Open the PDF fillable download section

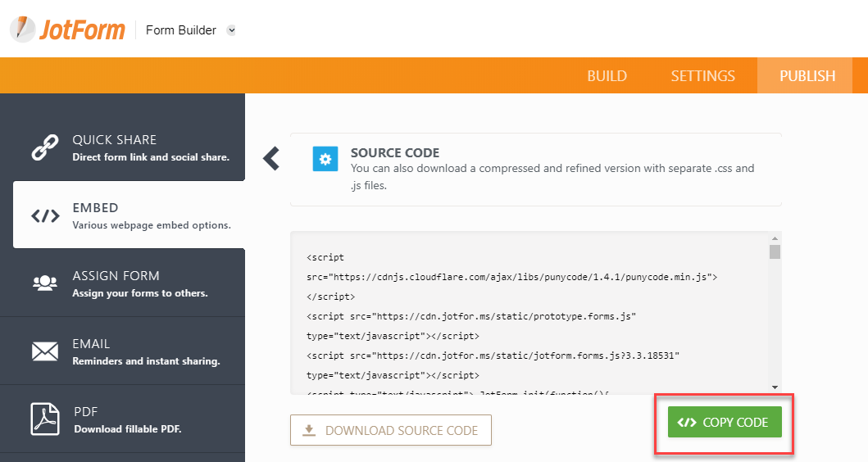coord(122,419)
